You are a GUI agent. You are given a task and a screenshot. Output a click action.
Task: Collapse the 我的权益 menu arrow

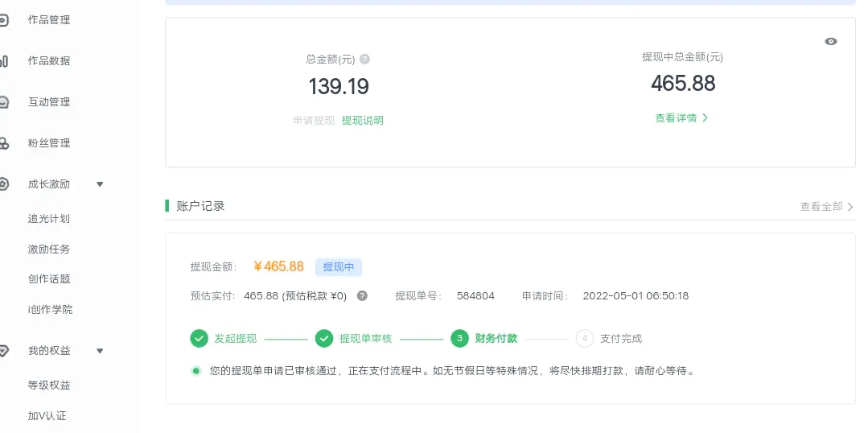point(100,351)
